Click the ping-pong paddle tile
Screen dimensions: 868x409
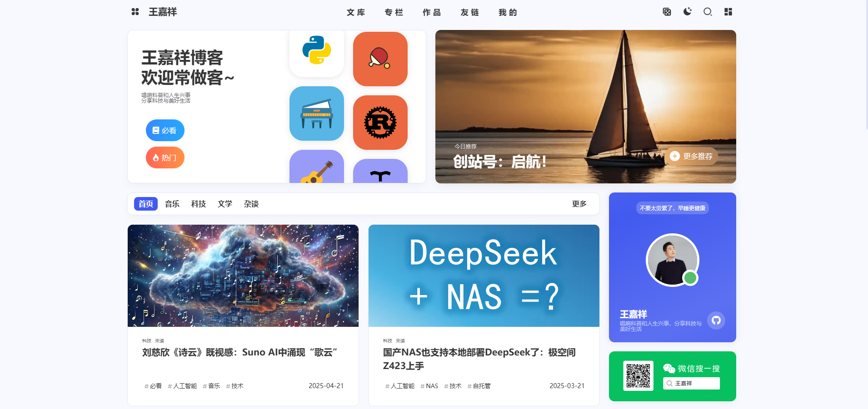point(380,59)
